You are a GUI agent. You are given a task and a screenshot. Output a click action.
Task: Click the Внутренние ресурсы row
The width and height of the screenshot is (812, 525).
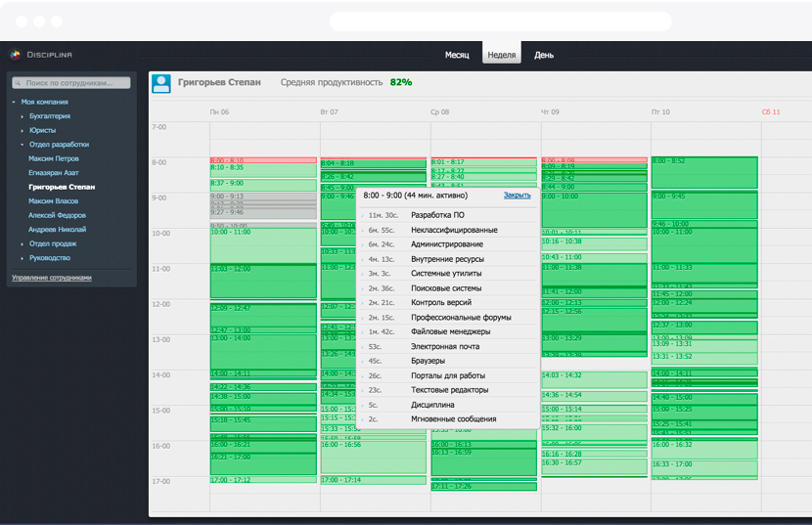coord(448,259)
